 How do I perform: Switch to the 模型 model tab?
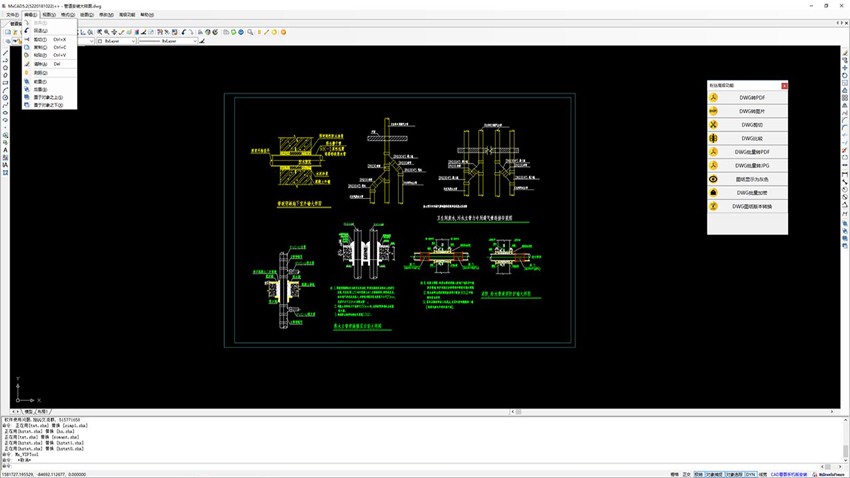[28, 412]
